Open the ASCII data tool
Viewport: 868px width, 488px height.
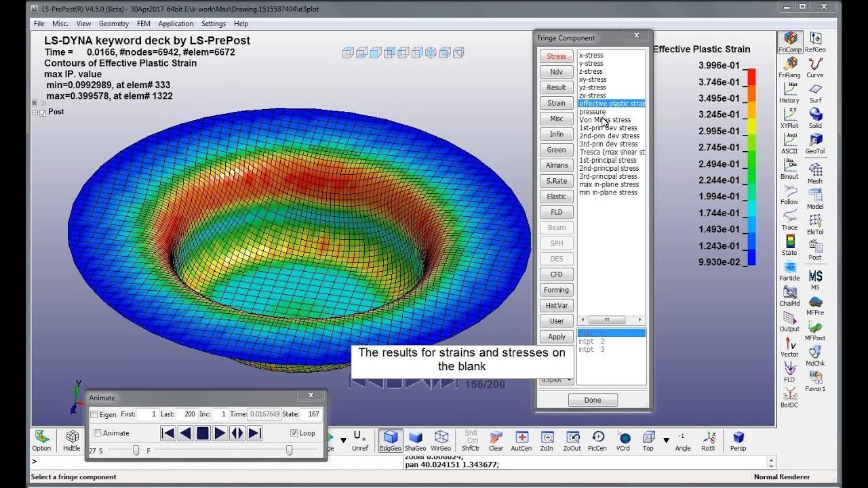(x=789, y=143)
